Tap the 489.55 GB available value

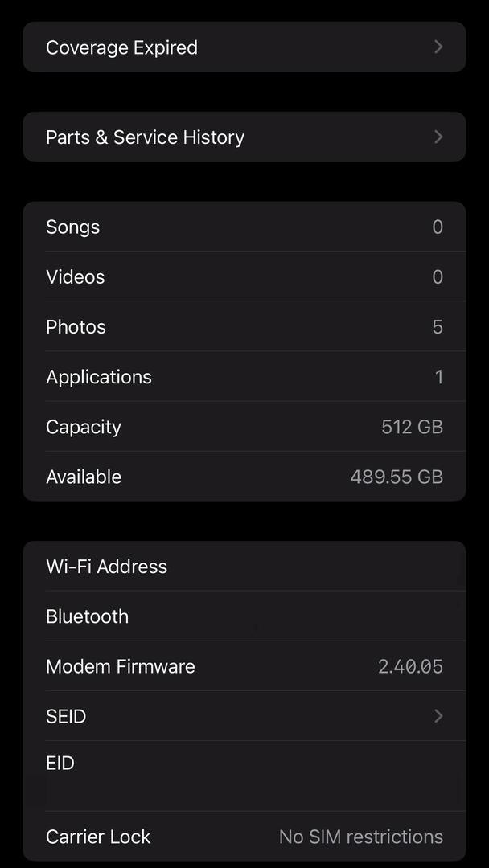pos(397,477)
